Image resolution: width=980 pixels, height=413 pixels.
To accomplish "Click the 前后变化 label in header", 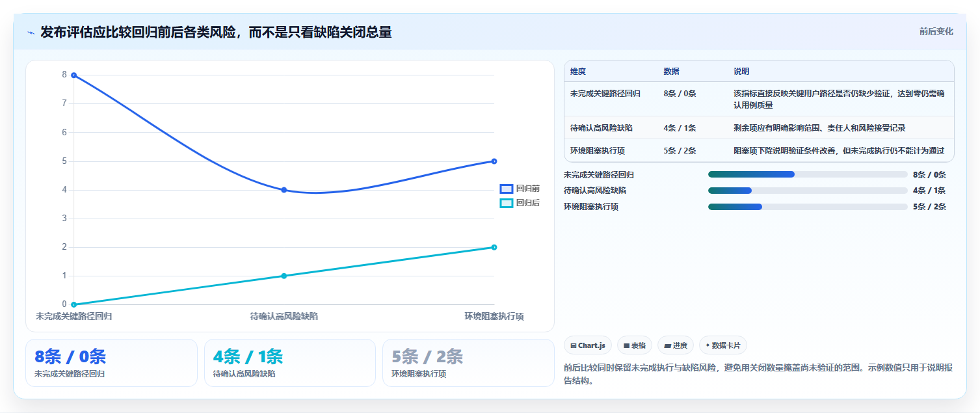I will coord(936,31).
